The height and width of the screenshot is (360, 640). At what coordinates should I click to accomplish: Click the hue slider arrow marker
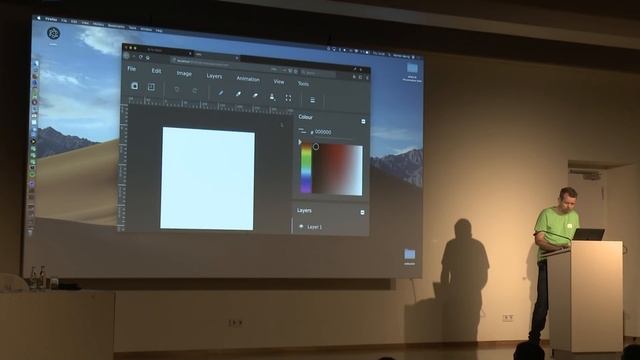pos(300,142)
